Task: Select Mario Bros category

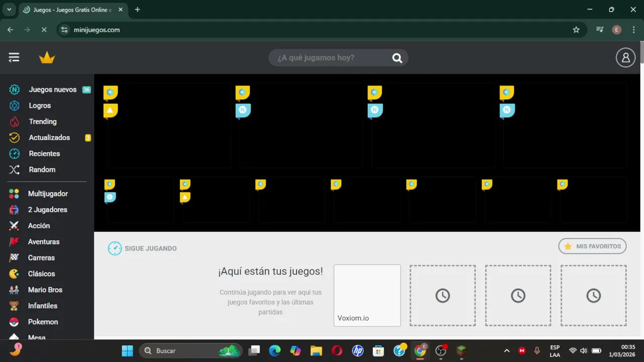Action: point(45,290)
